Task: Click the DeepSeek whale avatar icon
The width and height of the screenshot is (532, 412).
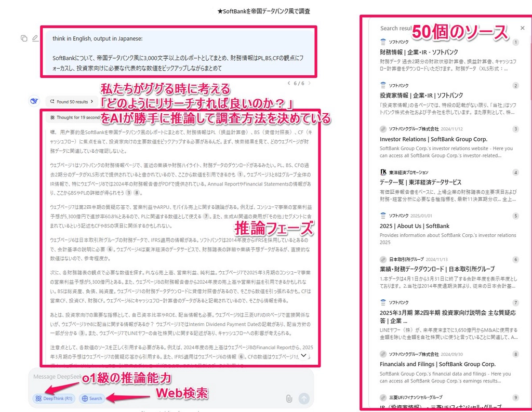Action: click(x=34, y=101)
